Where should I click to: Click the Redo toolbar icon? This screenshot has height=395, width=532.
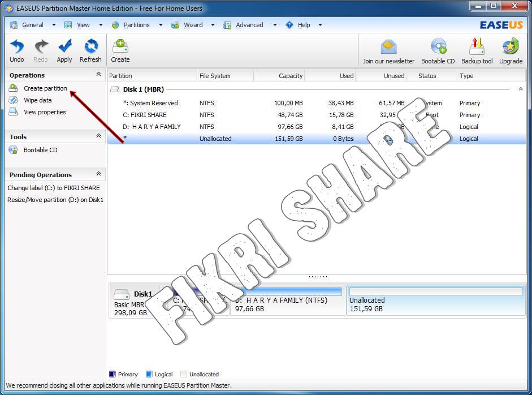click(x=41, y=46)
